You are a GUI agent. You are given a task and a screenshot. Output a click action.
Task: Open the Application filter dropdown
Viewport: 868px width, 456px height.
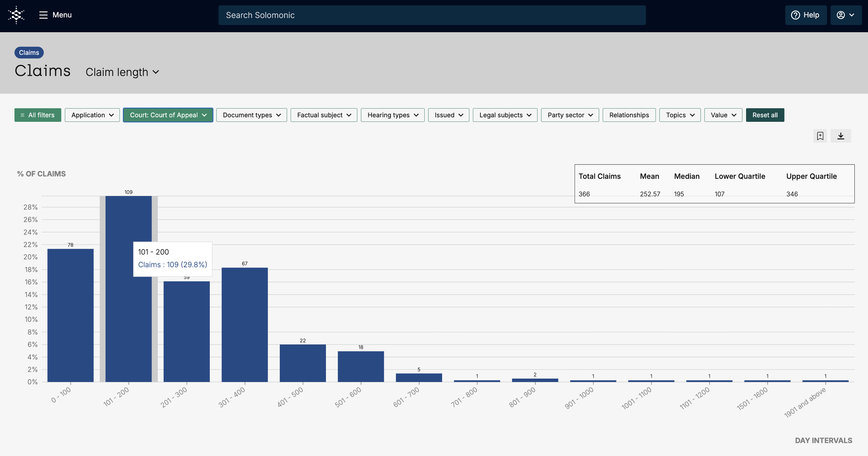pyautogui.click(x=92, y=115)
